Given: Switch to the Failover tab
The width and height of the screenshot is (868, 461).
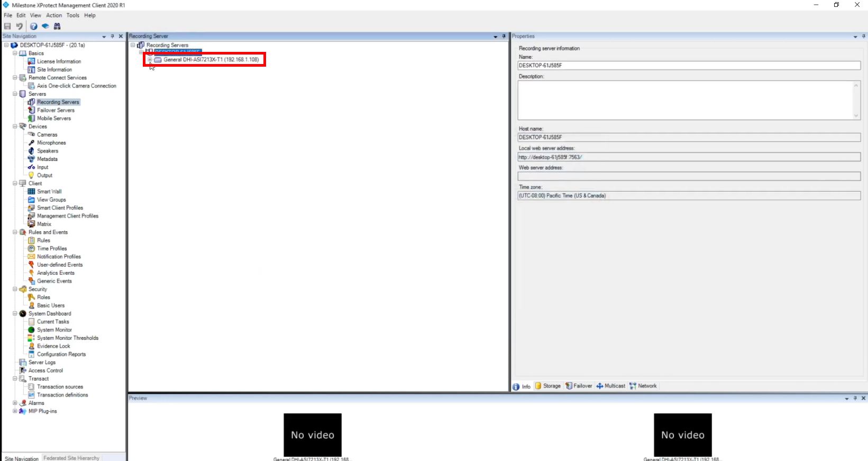Looking at the screenshot, I should pos(579,386).
